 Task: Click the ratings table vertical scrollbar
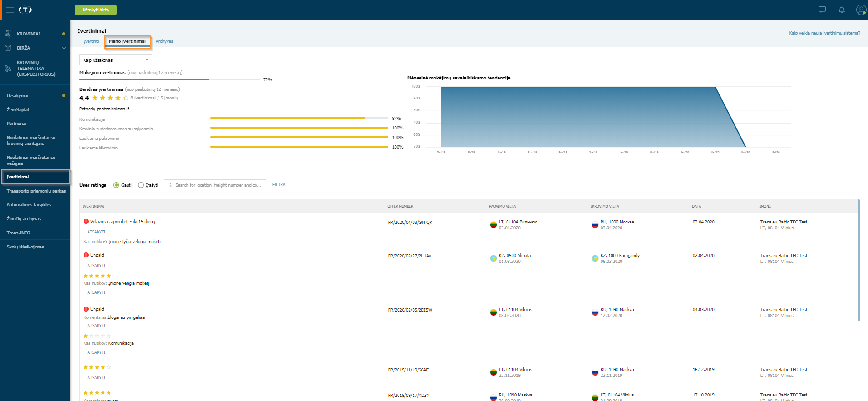click(x=858, y=260)
